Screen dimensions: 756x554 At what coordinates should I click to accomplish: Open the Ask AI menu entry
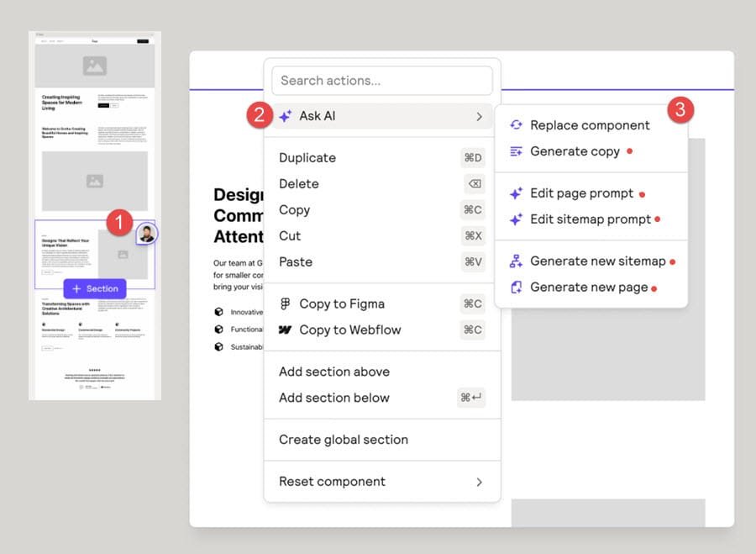coord(382,116)
